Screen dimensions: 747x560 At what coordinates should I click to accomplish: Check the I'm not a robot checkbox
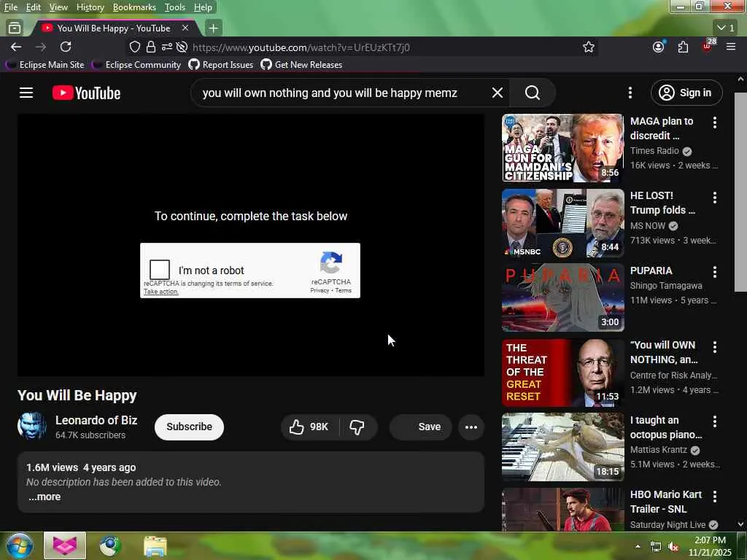coord(160,270)
